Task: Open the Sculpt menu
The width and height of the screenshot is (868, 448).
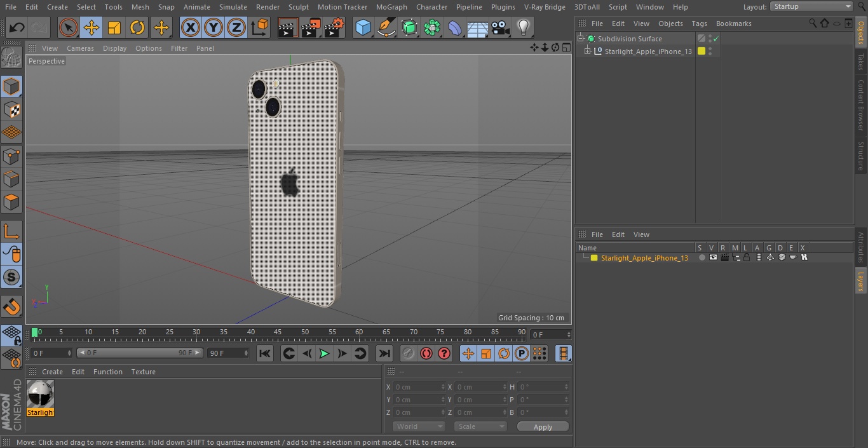Action: click(x=298, y=7)
